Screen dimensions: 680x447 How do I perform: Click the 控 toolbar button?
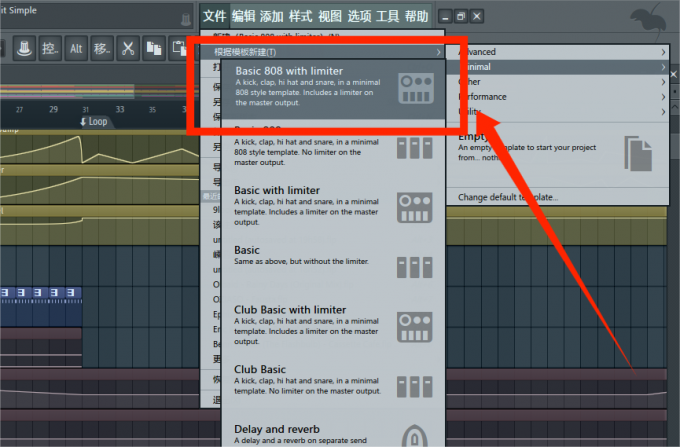(50, 48)
